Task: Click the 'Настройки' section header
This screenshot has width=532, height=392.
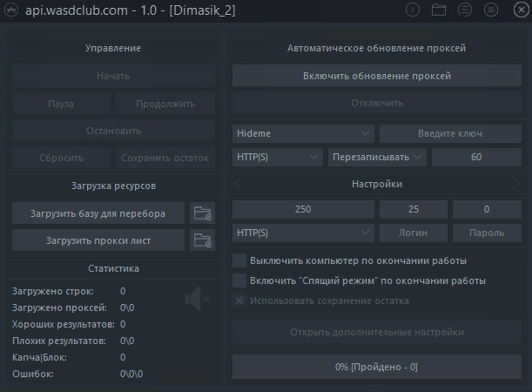Action: coord(377,184)
